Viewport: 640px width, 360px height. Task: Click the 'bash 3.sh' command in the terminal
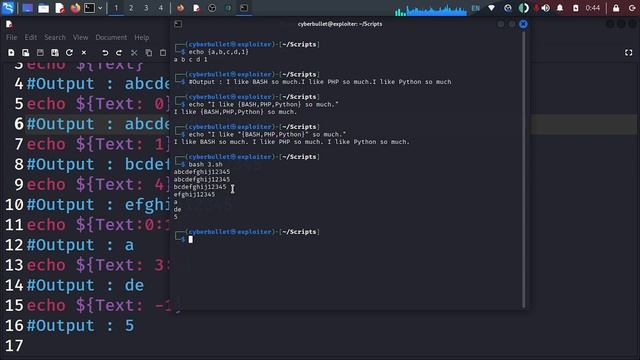coord(205,164)
